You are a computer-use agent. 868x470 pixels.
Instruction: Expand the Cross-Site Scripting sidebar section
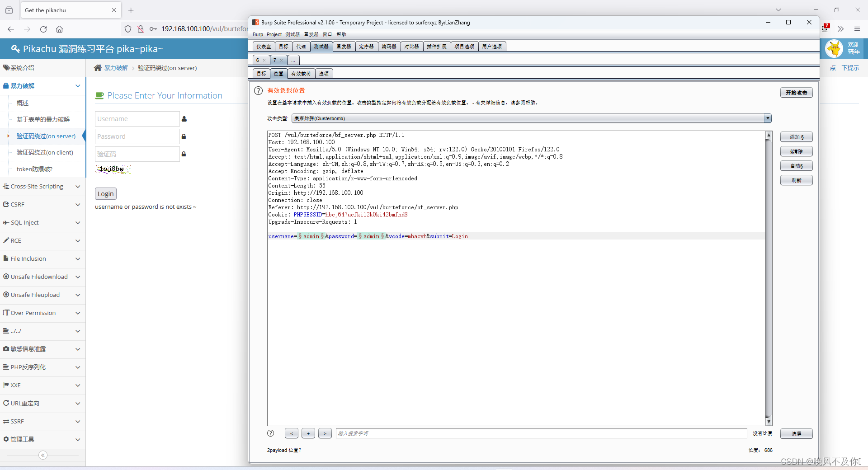[x=43, y=186]
